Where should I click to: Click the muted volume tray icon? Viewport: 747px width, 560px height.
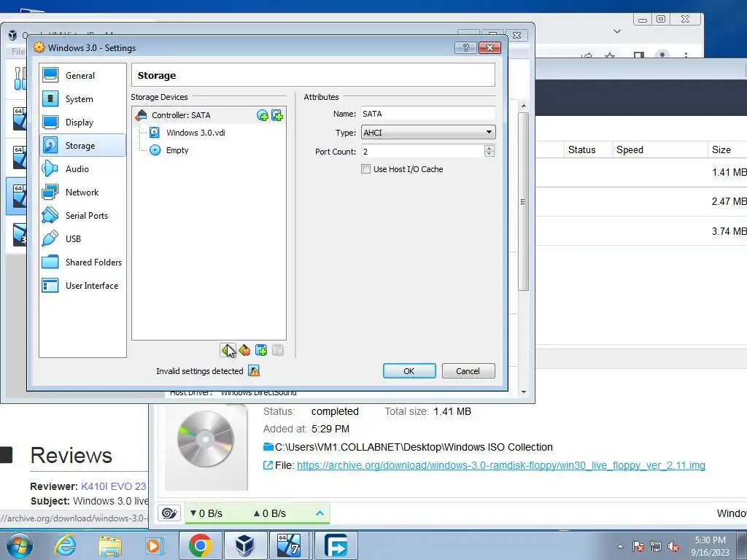tap(673, 546)
